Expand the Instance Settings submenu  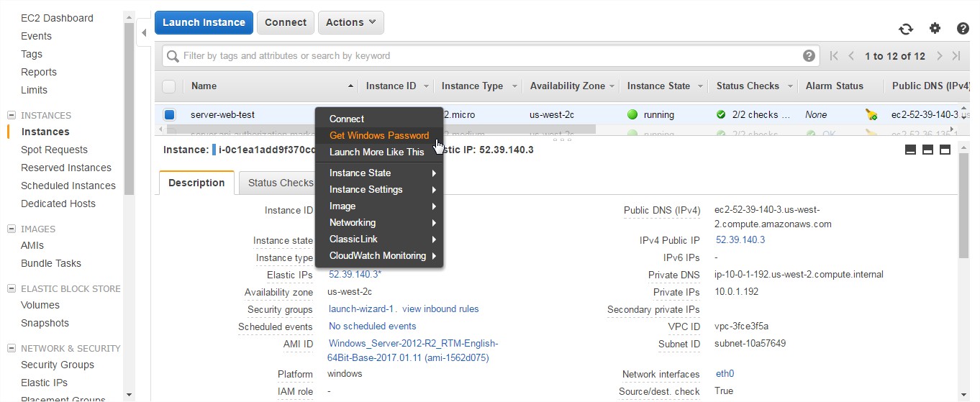tap(379, 189)
